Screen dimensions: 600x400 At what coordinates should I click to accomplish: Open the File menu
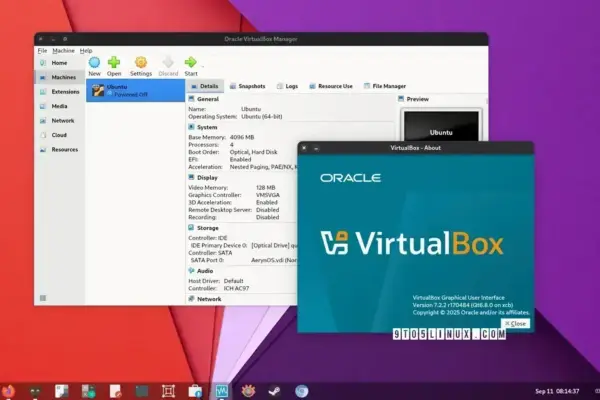[x=42, y=51]
